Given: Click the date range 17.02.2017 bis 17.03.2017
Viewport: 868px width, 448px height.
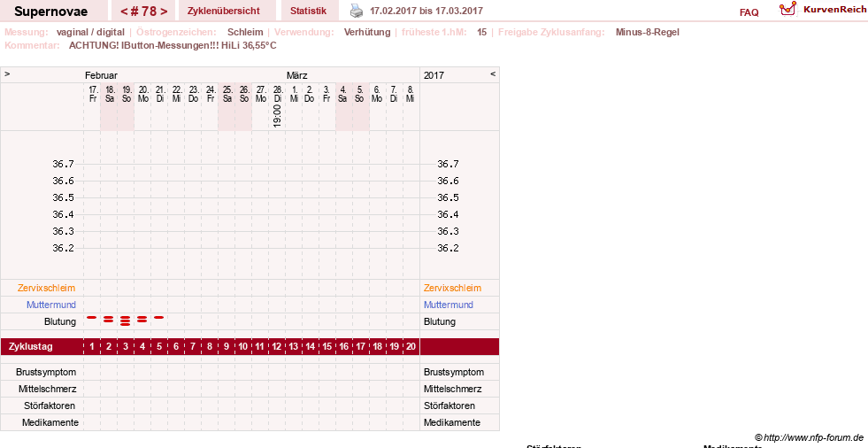Looking at the screenshot, I should 426,11.
